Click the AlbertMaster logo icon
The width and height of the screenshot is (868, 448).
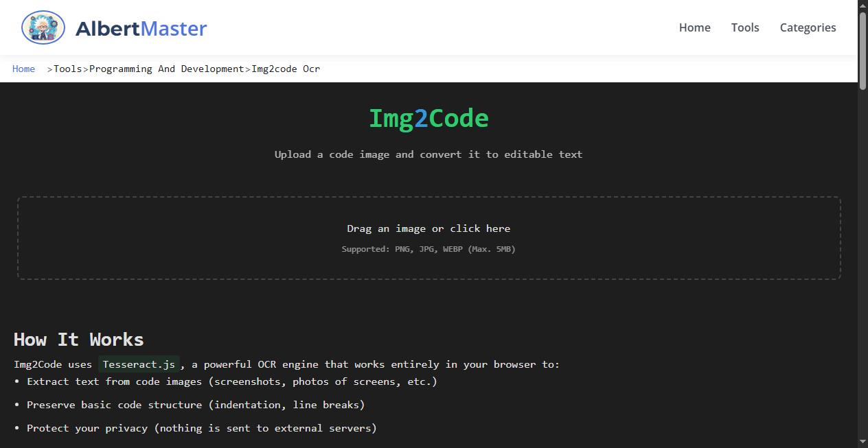coord(43,27)
